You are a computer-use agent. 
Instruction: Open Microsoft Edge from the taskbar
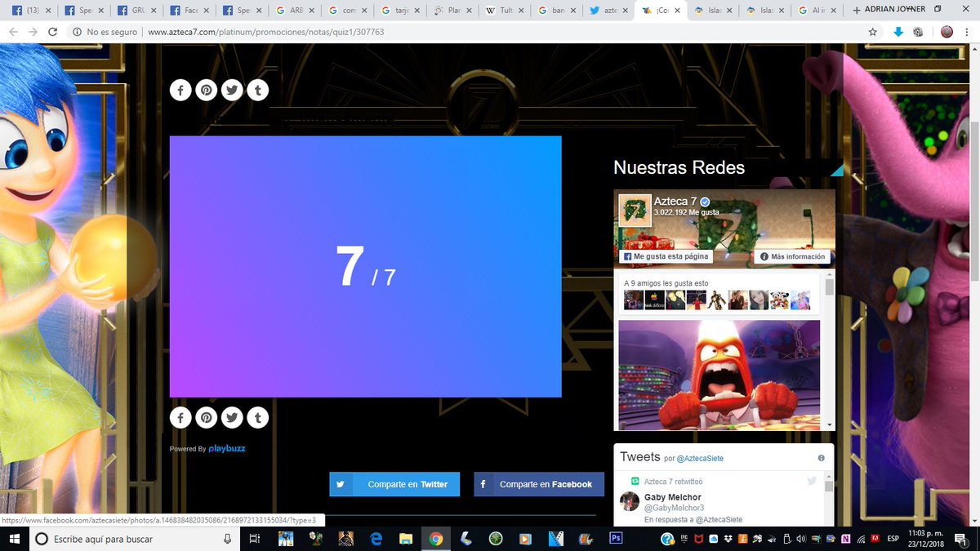pos(376,539)
